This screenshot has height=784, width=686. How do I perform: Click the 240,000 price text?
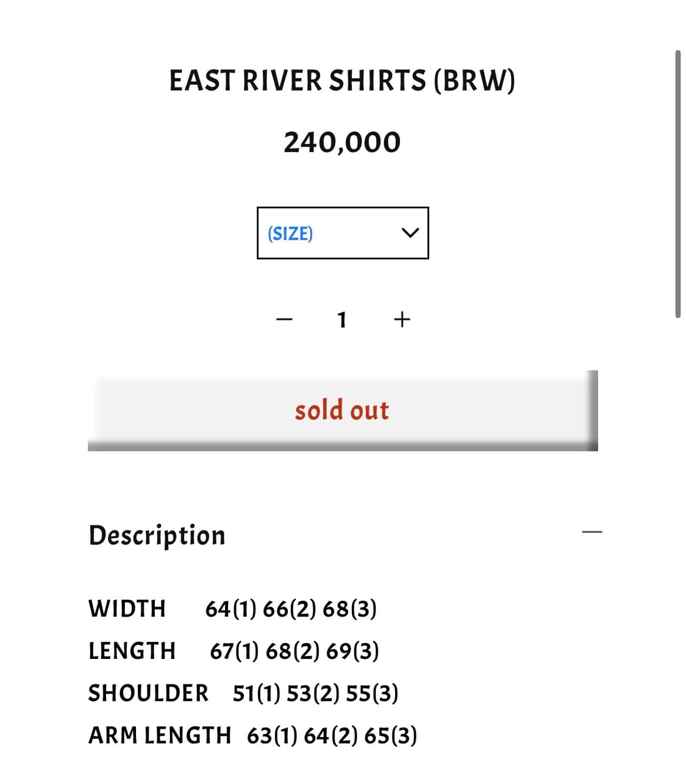coord(342,143)
